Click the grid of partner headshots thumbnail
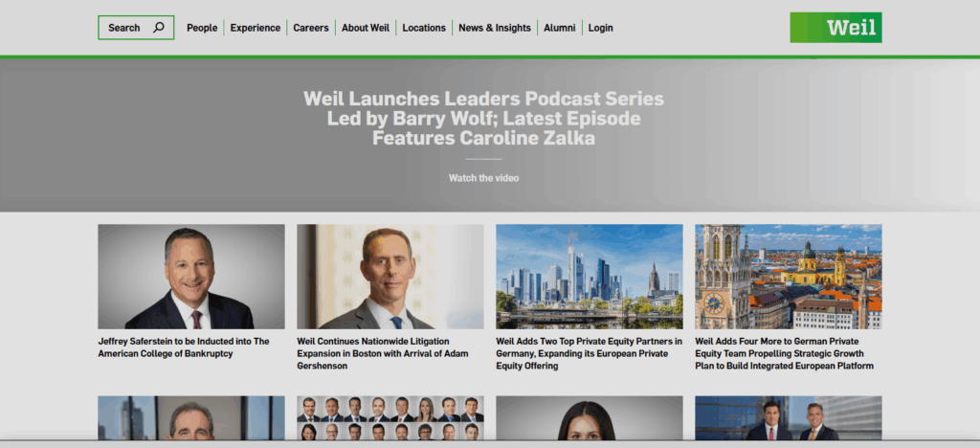Viewport: 980px width, 448px height. point(390,417)
